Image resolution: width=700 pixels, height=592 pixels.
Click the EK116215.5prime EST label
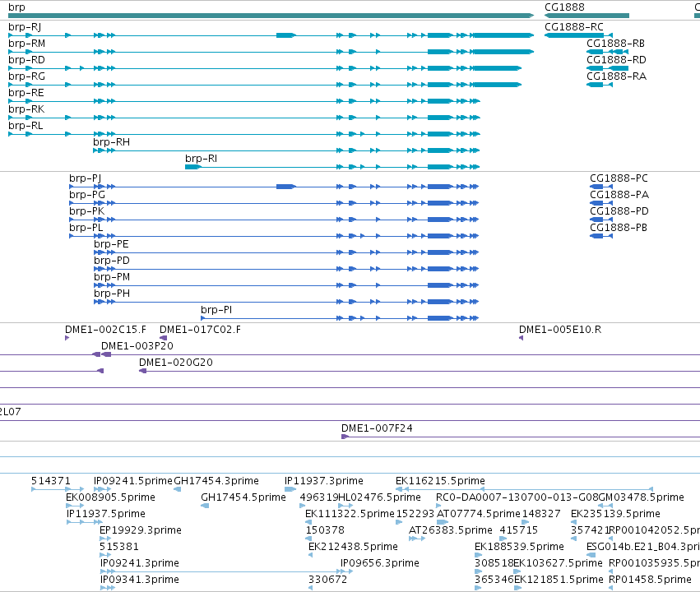pos(440,481)
